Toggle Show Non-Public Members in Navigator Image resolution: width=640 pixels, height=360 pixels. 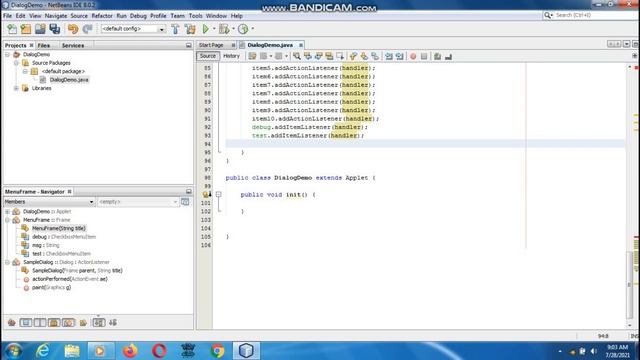[54, 322]
